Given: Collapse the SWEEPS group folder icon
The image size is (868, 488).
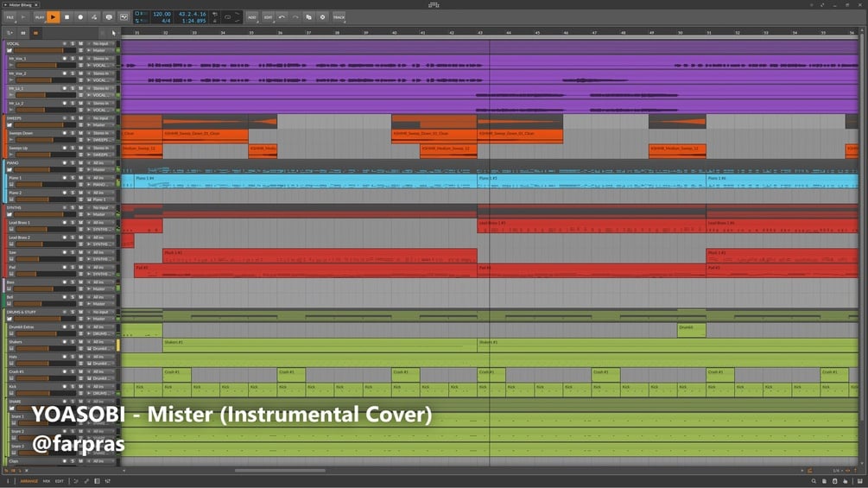Looking at the screenshot, I should (10, 125).
